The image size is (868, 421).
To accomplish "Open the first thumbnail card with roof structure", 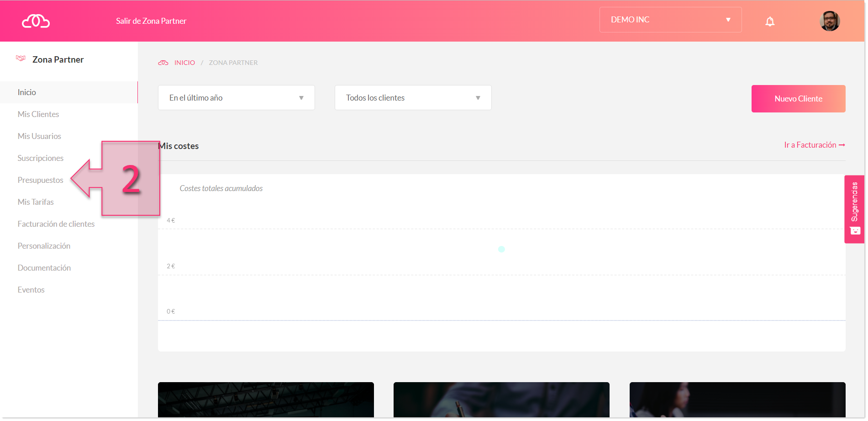I will pos(266,400).
